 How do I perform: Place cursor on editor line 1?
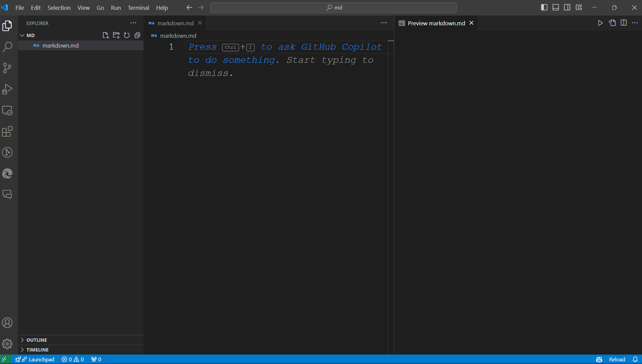pyautogui.click(x=287, y=47)
